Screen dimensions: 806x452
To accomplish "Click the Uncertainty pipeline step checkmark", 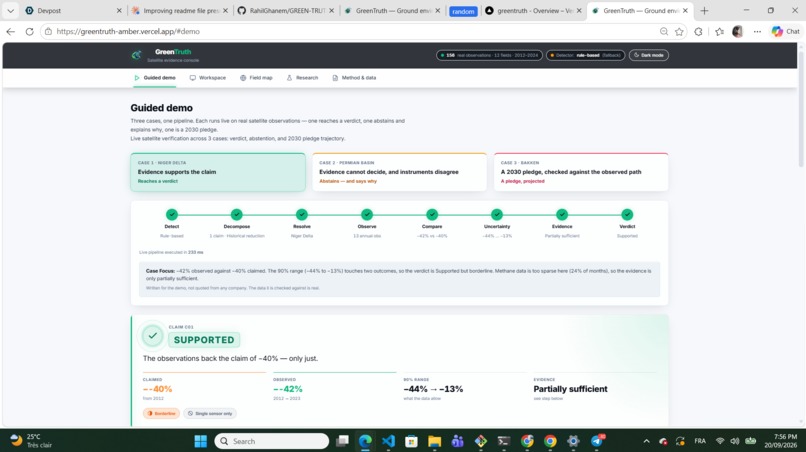I will 497,214.
